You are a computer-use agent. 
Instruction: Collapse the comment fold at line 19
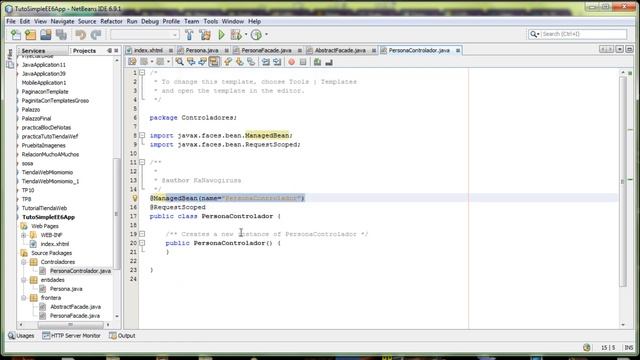tap(142, 234)
